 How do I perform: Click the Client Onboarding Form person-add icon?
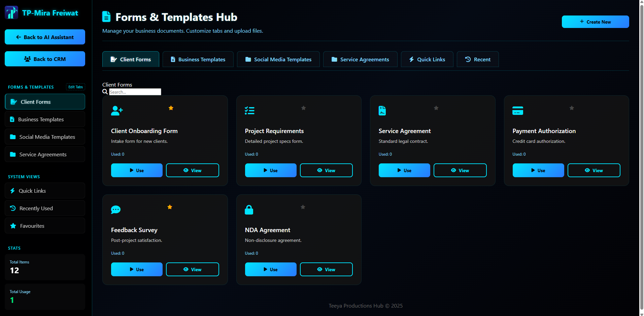pos(116,110)
